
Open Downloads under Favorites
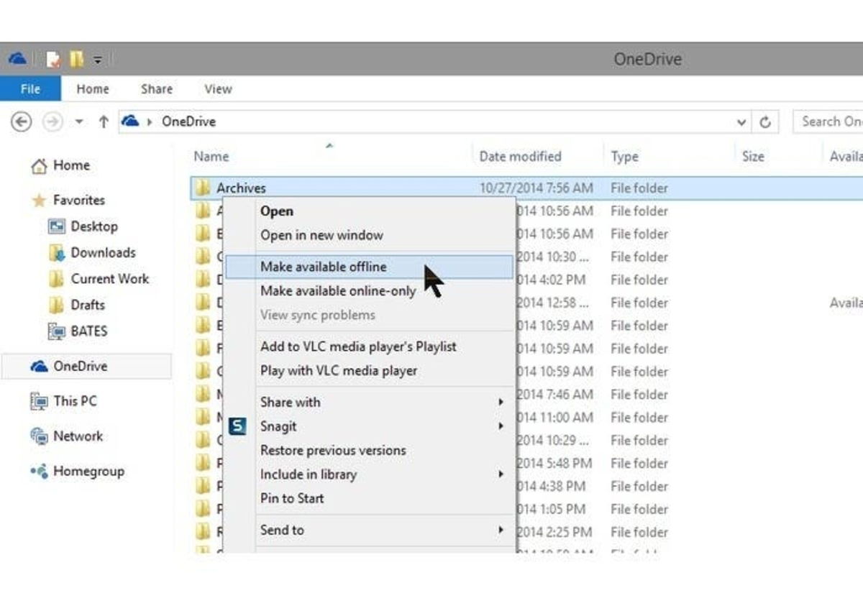coord(103,252)
